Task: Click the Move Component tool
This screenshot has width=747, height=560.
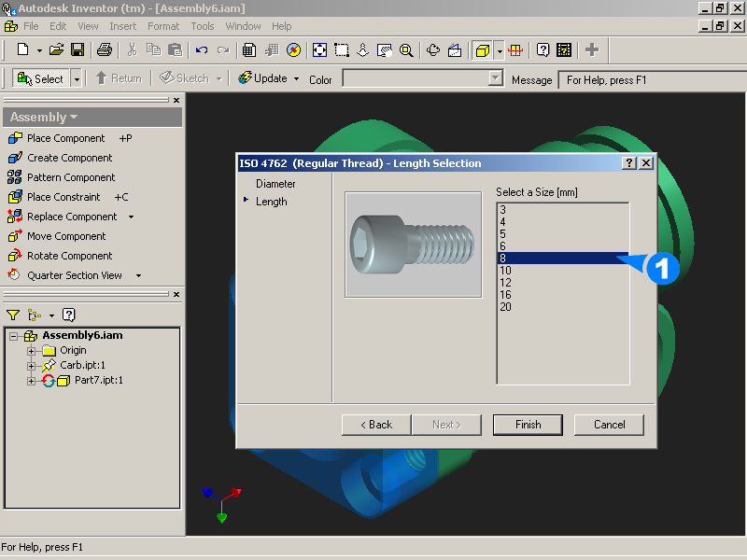Action: pos(66,236)
